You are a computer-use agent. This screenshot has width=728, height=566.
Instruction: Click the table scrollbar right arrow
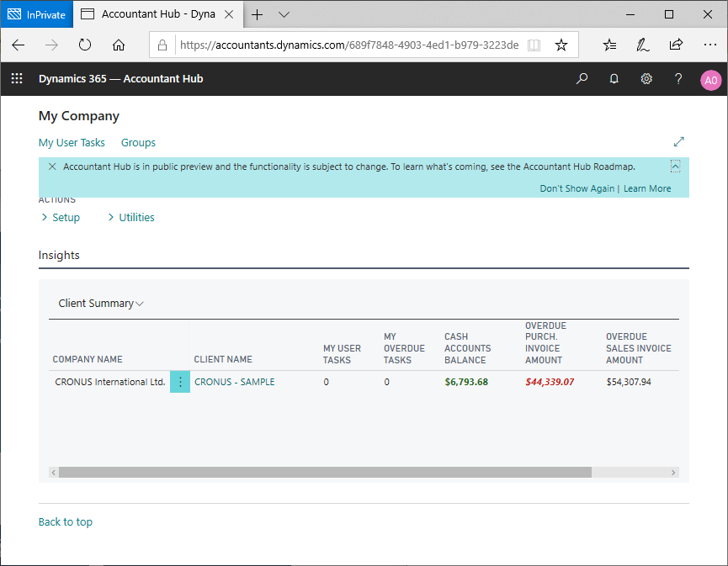(673, 473)
